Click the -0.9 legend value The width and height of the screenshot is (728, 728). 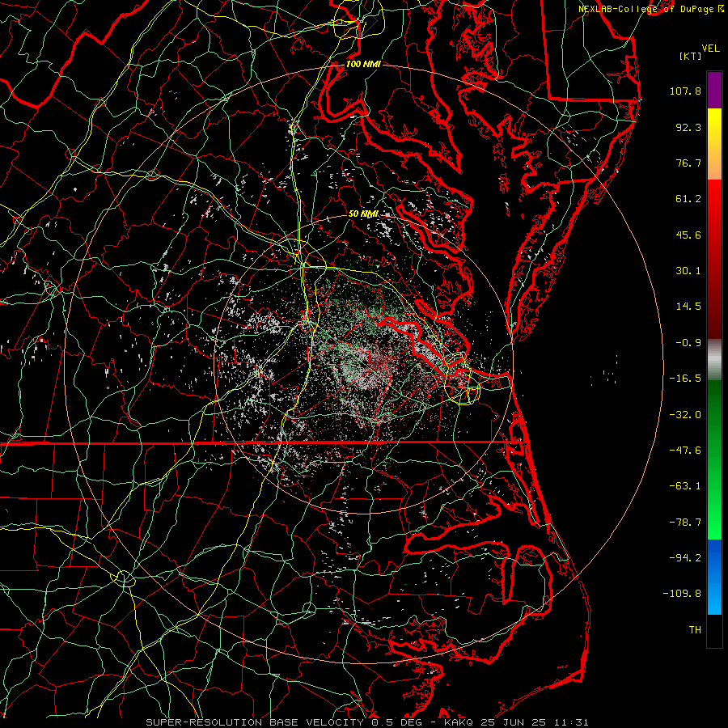click(688, 343)
